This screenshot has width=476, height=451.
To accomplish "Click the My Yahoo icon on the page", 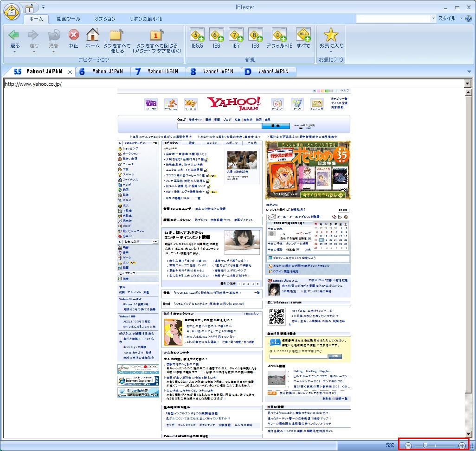I will pos(191,104).
